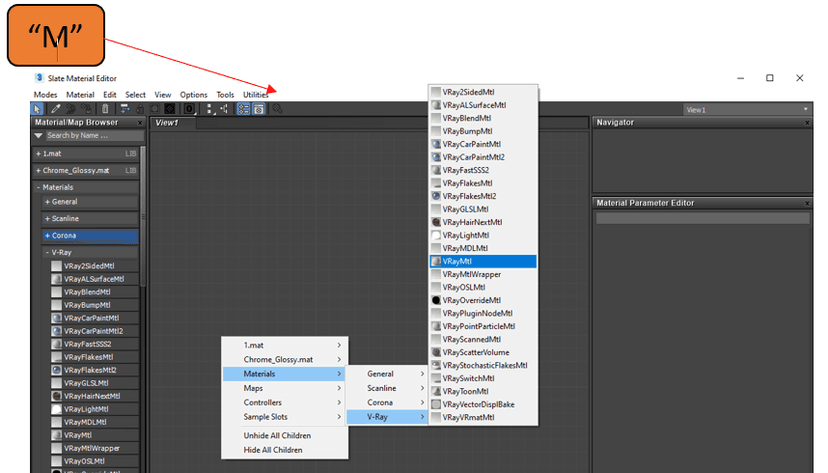The image size is (828, 473).
Task: Open the Material menu
Action: pos(80,94)
